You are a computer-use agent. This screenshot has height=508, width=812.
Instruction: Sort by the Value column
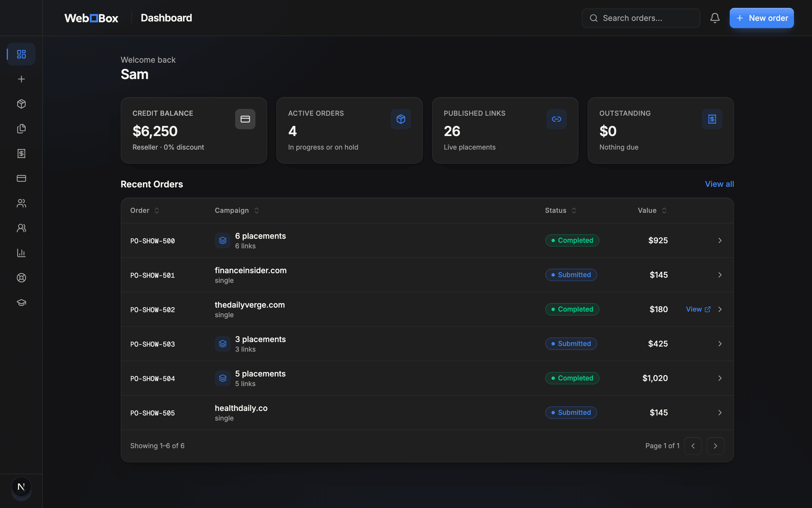coord(652,210)
